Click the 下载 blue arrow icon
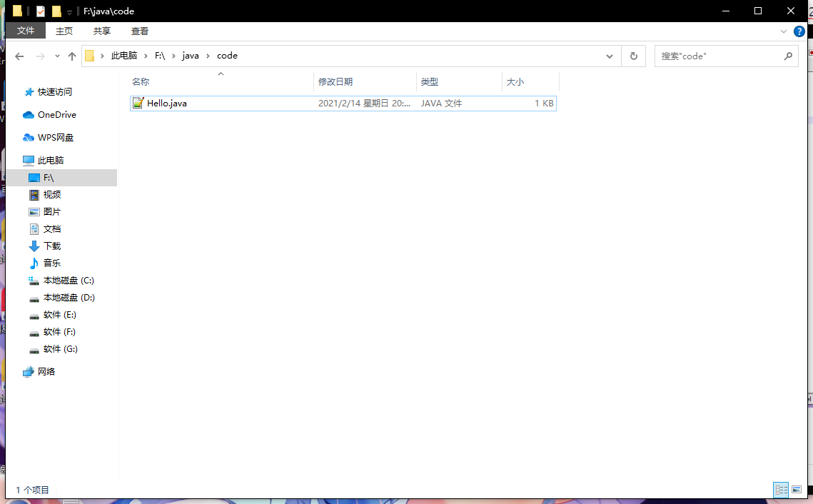The width and height of the screenshot is (813, 504). [x=34, y=246]
